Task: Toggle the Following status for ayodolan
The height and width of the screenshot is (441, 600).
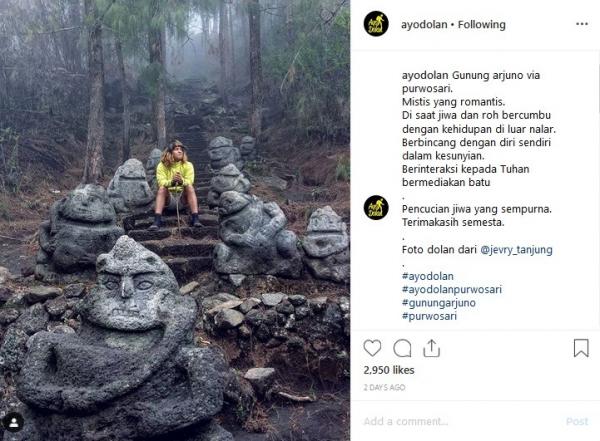Action: point(482,24)
